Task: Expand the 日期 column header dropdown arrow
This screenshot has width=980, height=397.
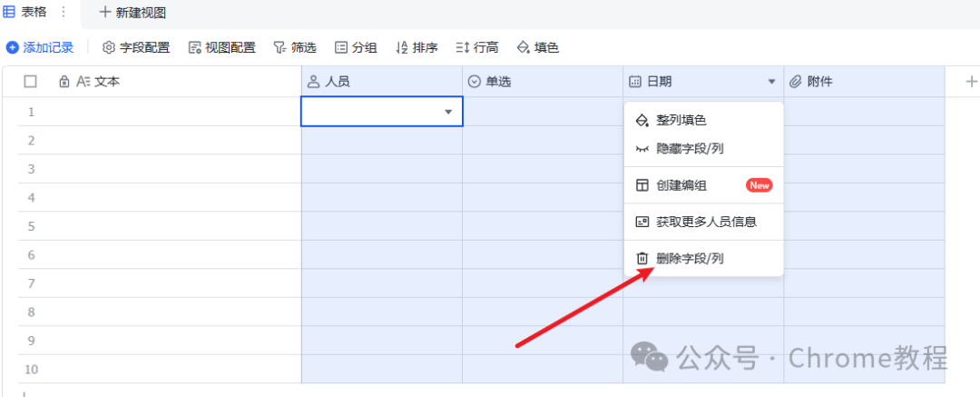Action: point(771,82)
